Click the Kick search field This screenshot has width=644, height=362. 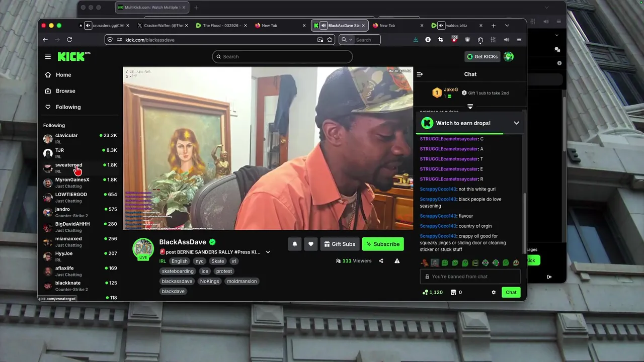pyautogui.click(x=282, y=57)
